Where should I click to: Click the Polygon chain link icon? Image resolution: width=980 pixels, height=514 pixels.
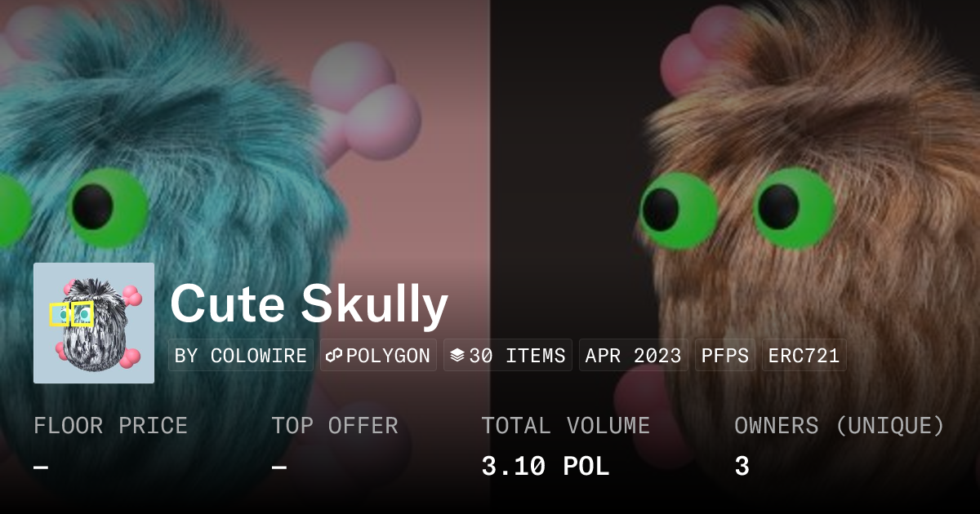coord(334,356)
